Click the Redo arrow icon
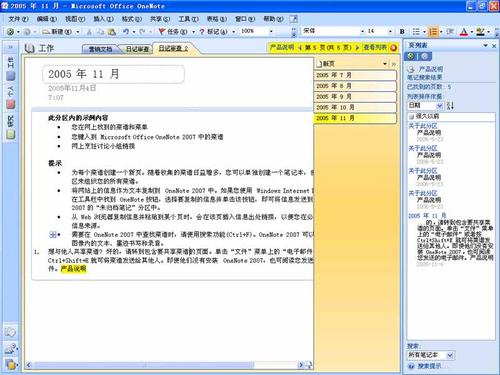The width and height of the screenshot is (500, 375). coord(142,32)
